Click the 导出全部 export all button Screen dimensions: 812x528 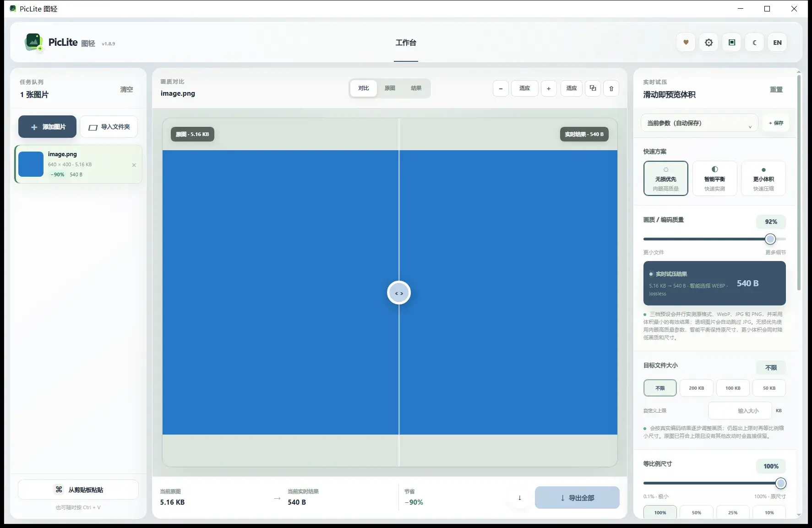577,498
